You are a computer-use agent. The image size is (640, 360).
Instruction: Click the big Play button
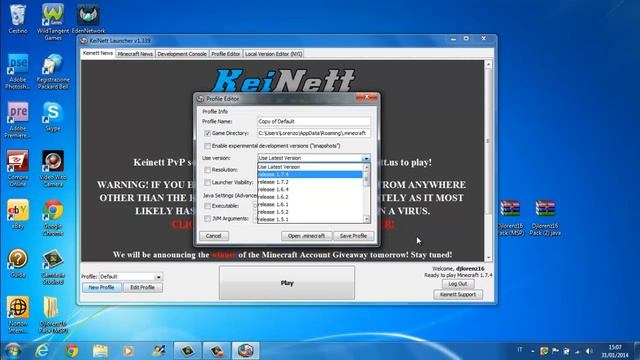[287, 283]
